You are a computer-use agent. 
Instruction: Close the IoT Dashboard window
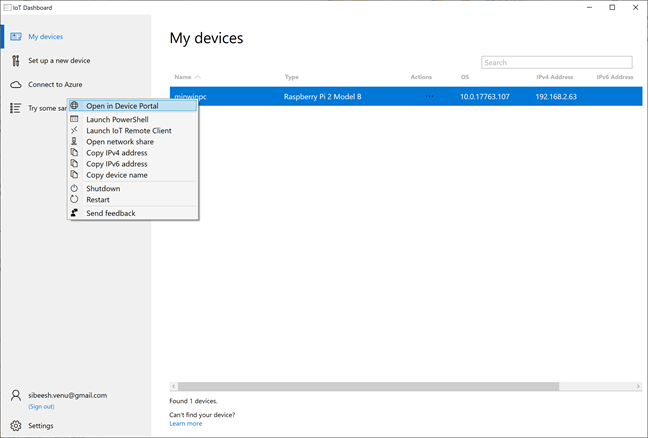636,7
